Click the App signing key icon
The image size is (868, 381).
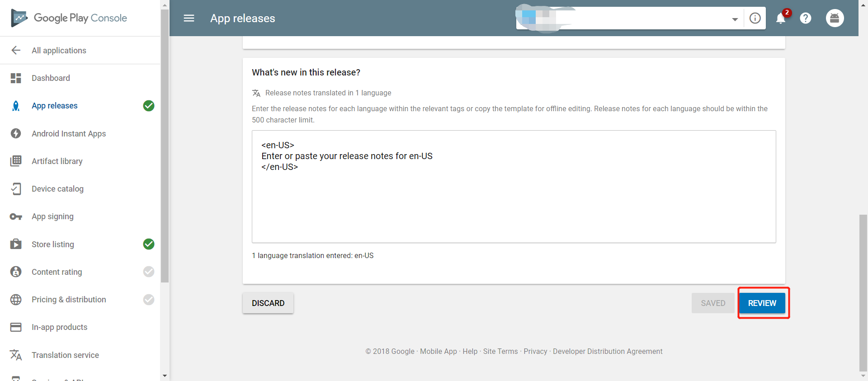(16, 216)
